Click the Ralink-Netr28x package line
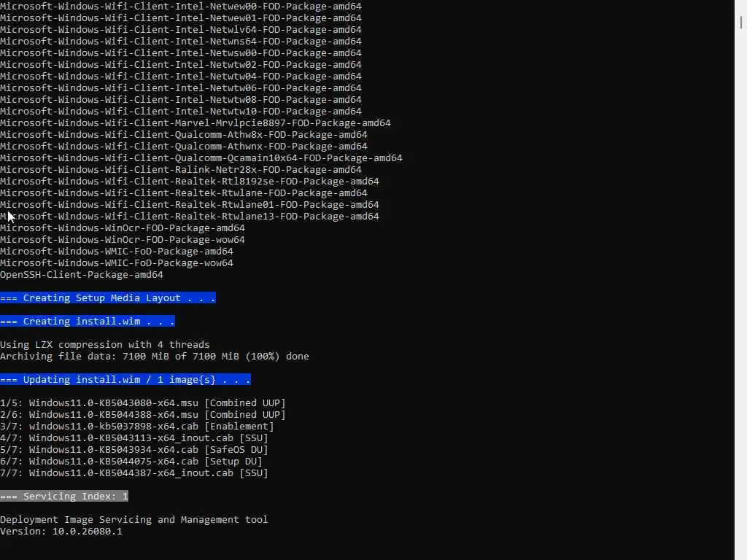The image size is (747, 560). point(181,169)
